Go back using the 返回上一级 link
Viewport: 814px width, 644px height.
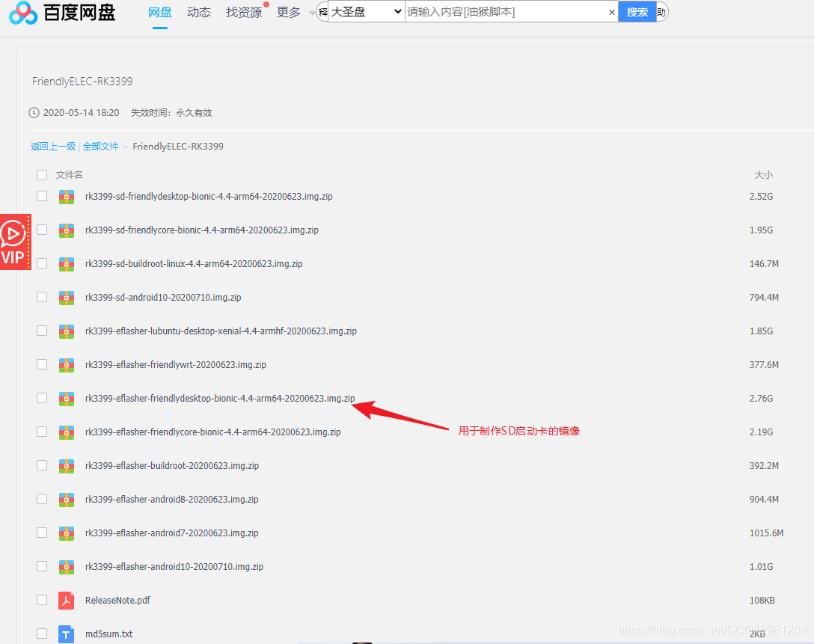point(52,146)
